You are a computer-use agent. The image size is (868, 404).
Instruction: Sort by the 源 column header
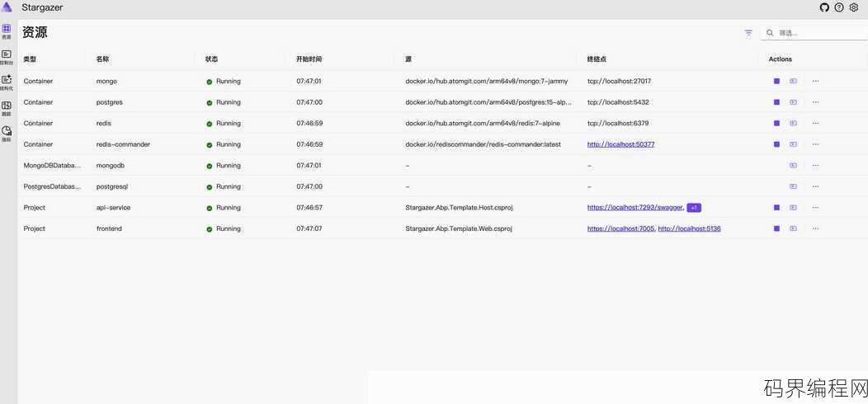(408, 59)
